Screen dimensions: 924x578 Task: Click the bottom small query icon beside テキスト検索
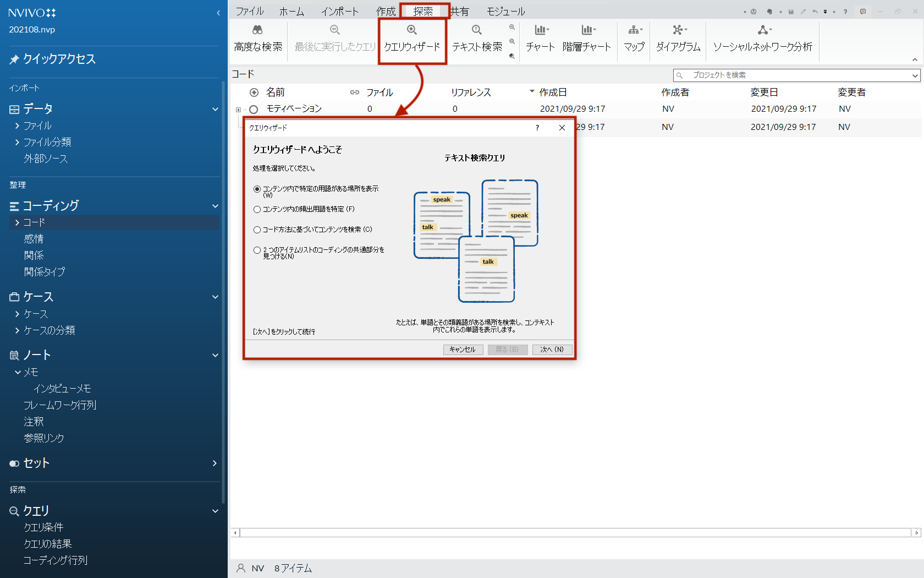[512, 56]
